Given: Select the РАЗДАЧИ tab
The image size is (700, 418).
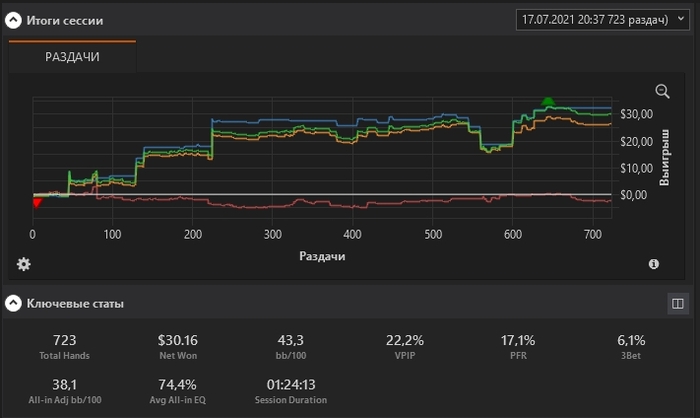Looking at the screenshot, I should coord(72,57).
